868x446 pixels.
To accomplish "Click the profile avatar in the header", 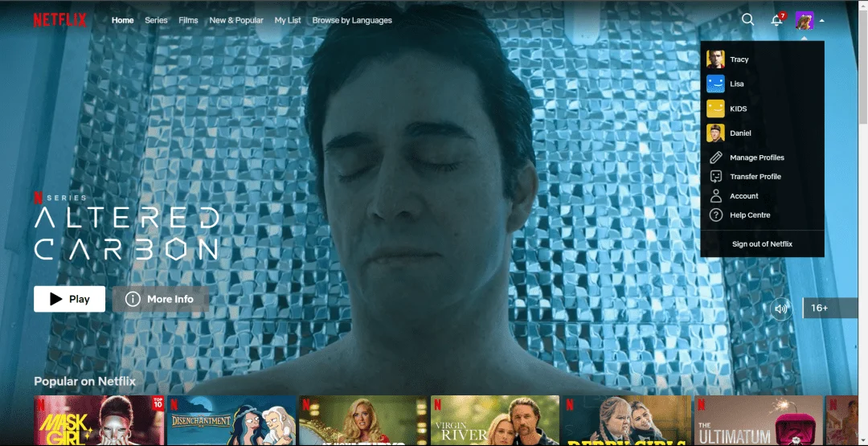I will 805,20.
